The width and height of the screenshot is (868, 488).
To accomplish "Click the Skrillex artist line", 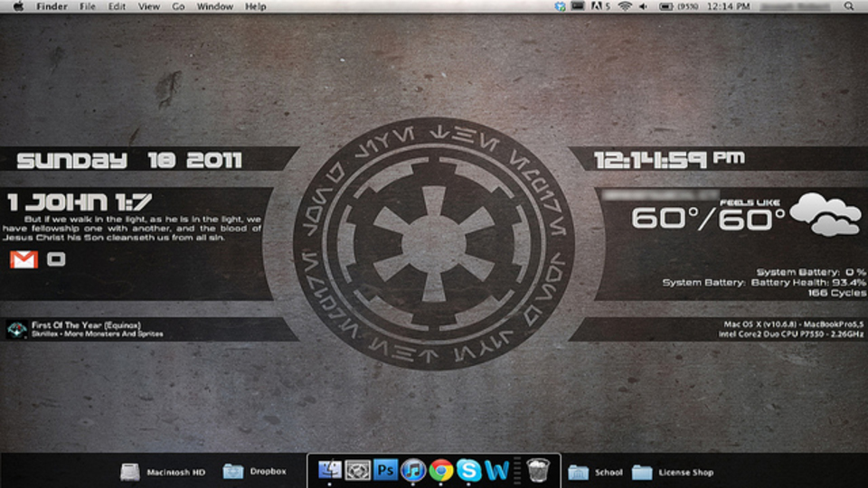I will [97, 334].
